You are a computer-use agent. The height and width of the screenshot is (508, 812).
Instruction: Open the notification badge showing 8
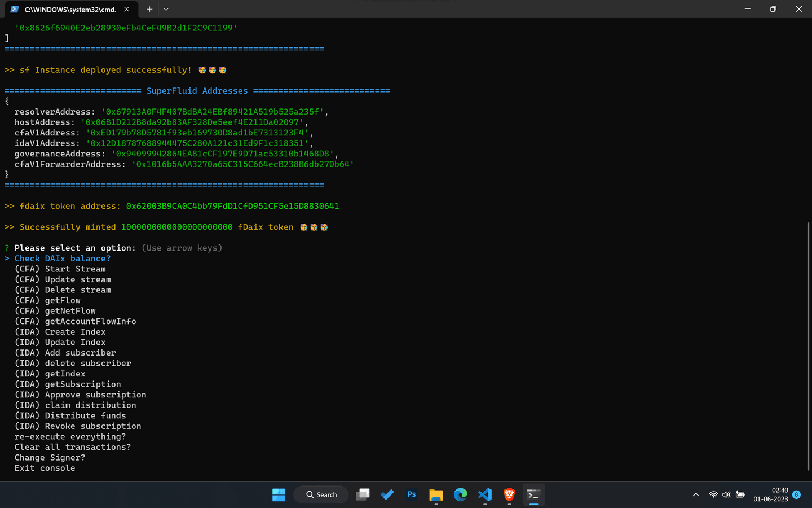[796, 495]
